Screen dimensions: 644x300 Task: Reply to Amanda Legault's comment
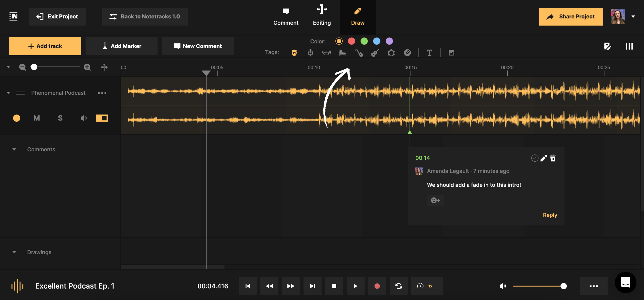click(550, 215)
